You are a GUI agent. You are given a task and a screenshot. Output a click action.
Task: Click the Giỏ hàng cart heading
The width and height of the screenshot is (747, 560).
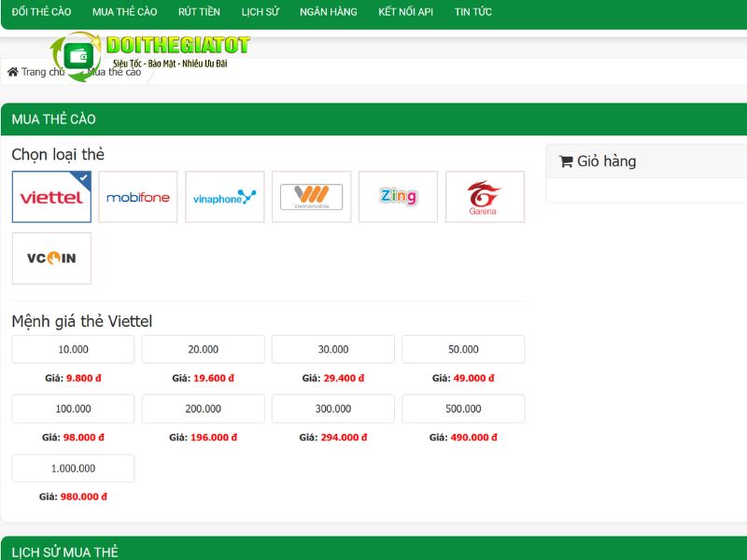tap(606, 161)
